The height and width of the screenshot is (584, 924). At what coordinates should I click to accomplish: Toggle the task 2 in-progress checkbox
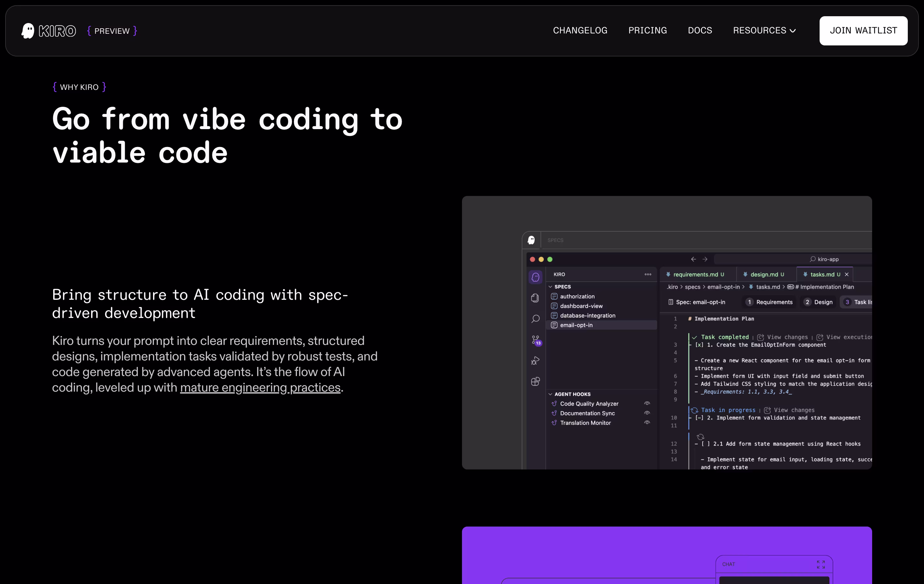point(699,418)
